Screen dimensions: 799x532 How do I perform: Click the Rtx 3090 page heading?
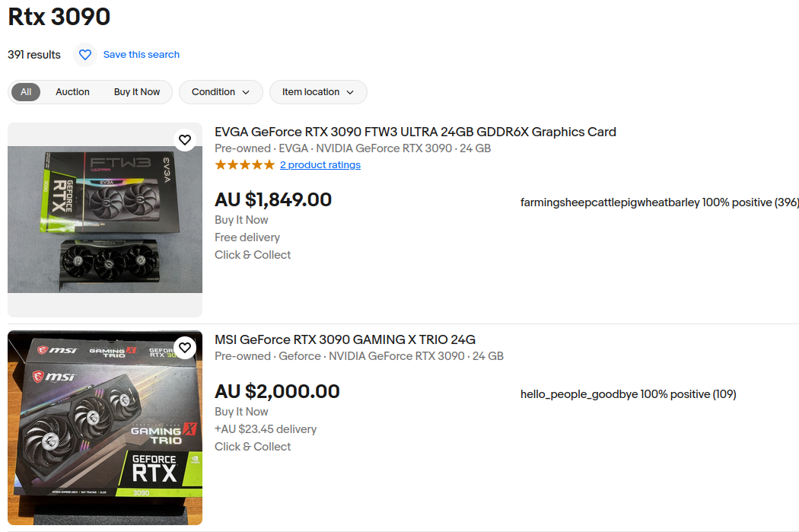pyautogui.click(x=59, y=16)
